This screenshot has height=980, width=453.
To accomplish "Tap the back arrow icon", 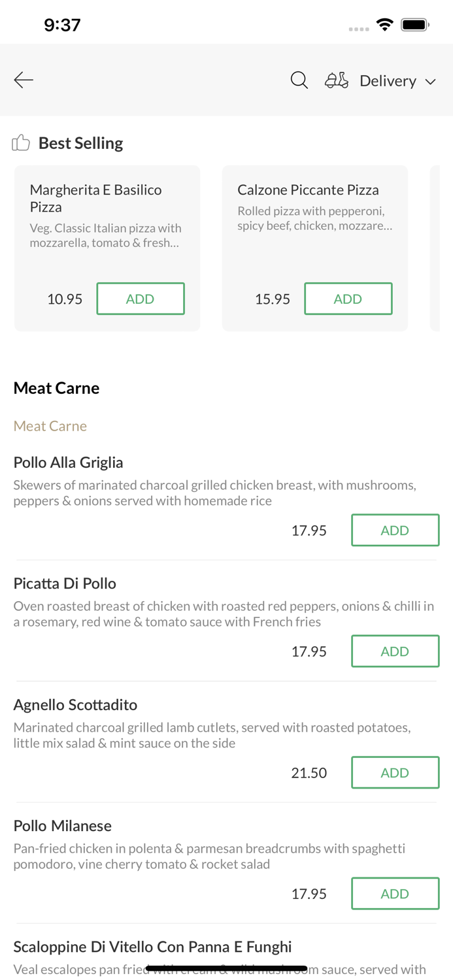I will [x=24, y=80].
